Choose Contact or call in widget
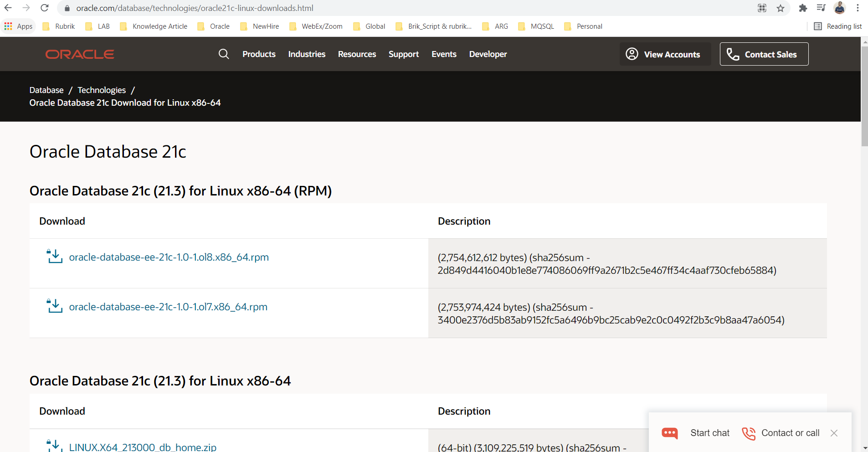Viewport: 868px width, 452px height. coord(791,433)
